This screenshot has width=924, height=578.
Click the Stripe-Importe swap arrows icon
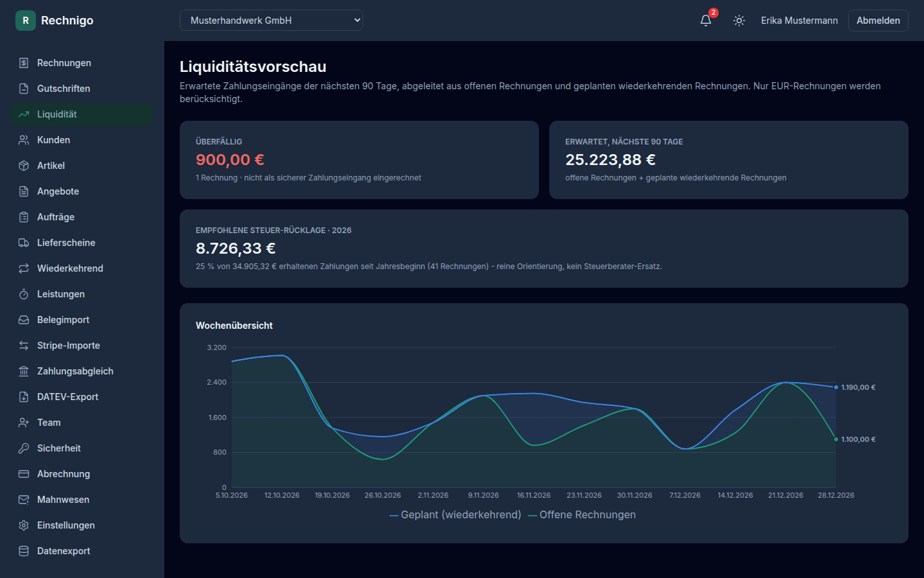(24, 346)
